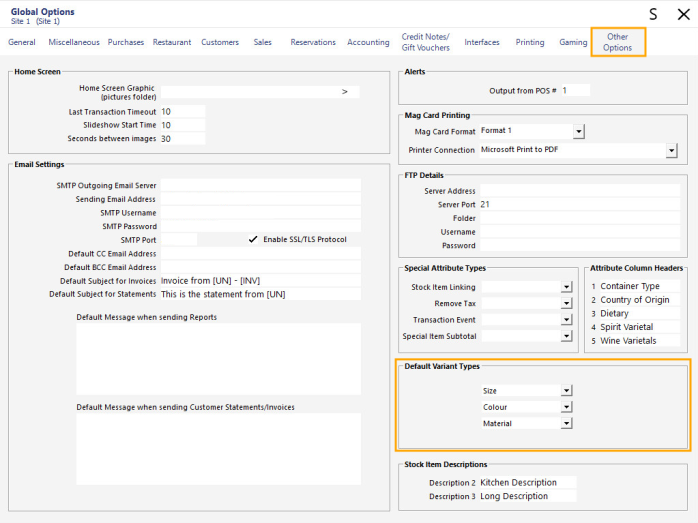This screenshot has height=523, width=698.
Task: Edit the Last Transaction Timeout value
Action: point(183,112)
